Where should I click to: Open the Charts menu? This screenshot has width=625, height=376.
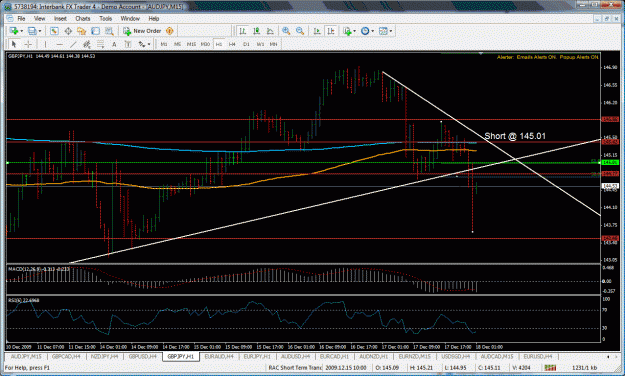(x=83, y=18)
